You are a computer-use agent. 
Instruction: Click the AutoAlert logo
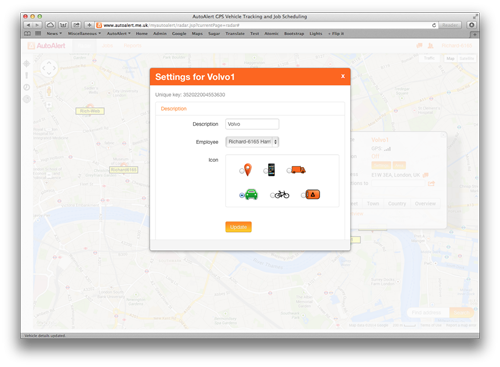(47, 46)
